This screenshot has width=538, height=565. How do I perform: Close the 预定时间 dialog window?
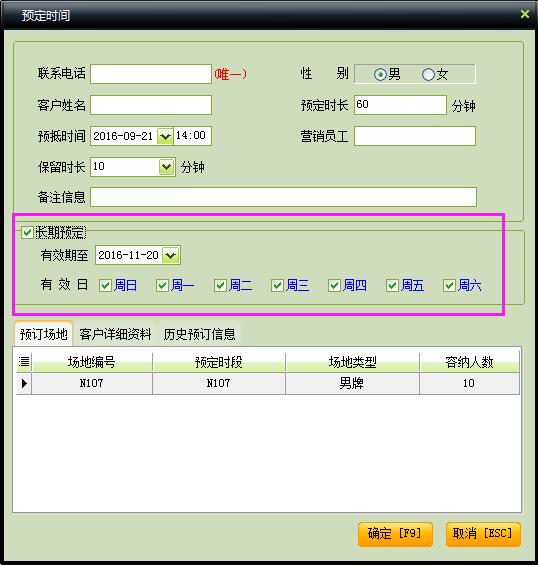point(525,14)
